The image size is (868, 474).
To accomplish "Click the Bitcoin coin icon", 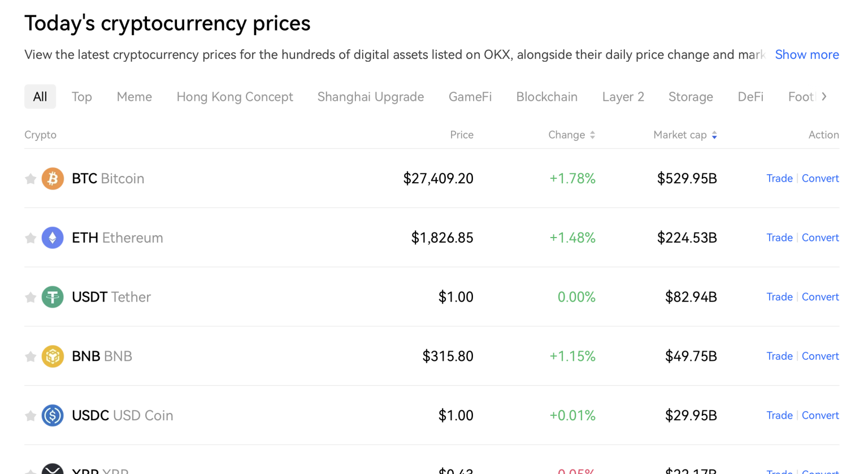I will tap(52, 178).
